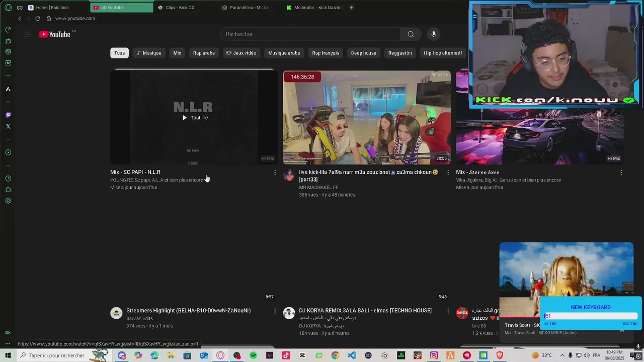Image resolution: width=644 pixels, height=362 pixels.
Task: Click MR MACHAKEL FF channel avatar
Action: [x=289, y=174]
